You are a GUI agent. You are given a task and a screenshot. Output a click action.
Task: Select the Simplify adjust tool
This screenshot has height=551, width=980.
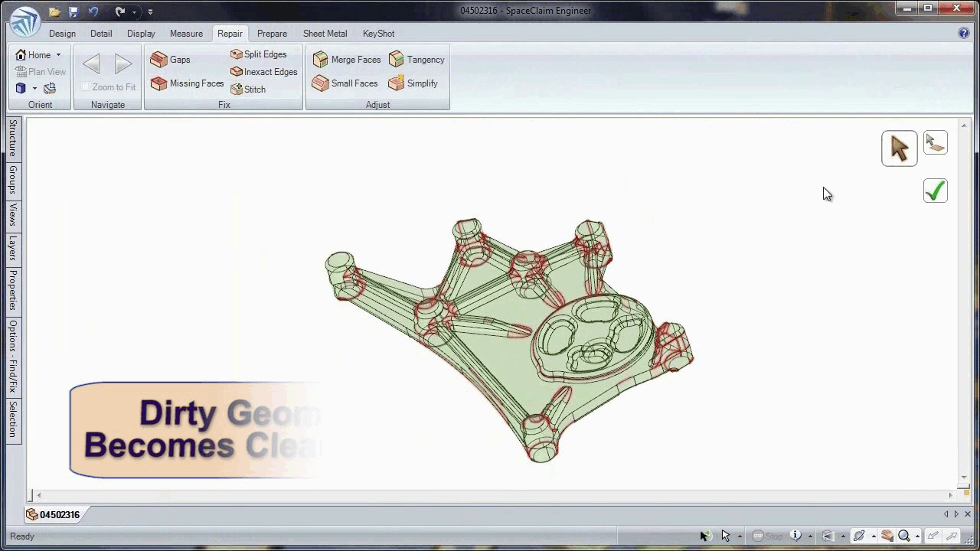[x=413, y=83]
